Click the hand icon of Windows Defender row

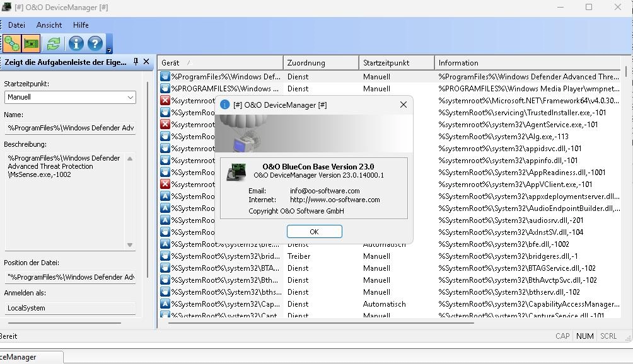[165, 77]
